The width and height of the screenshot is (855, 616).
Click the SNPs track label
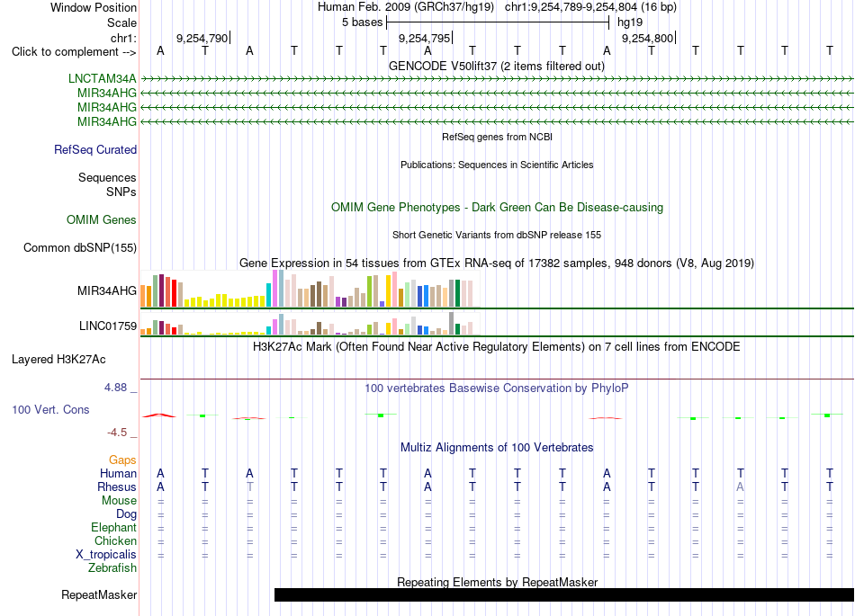tap(121, 192)
